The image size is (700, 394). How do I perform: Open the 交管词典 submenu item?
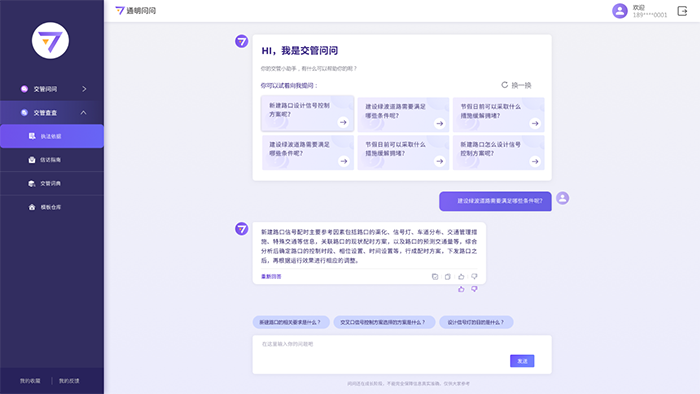pos(52,183)
